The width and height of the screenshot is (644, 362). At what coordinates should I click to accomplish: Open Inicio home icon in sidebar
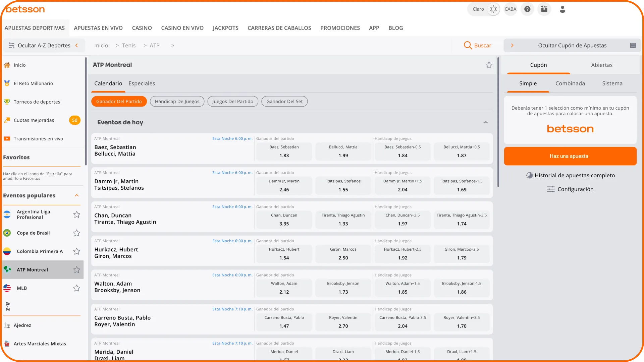(7, 65)
